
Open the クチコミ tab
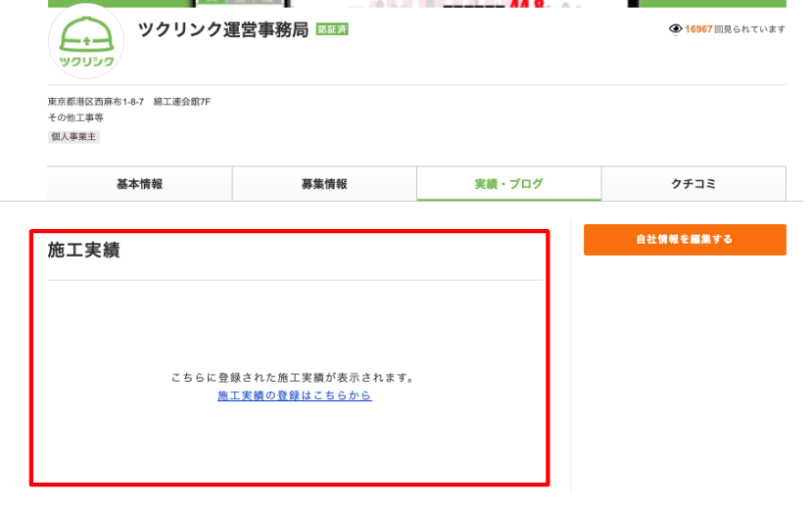(x=693, y=184)
